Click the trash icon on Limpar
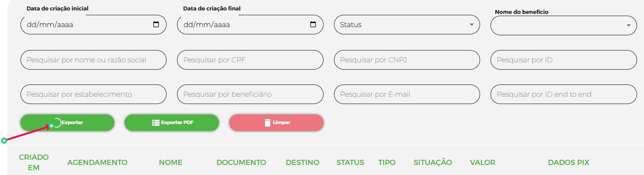 [268, 123]
